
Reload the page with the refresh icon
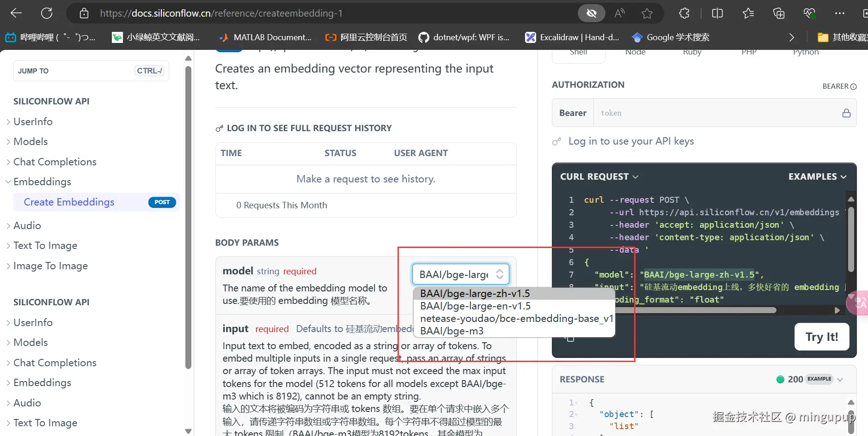tap(47, 13)
